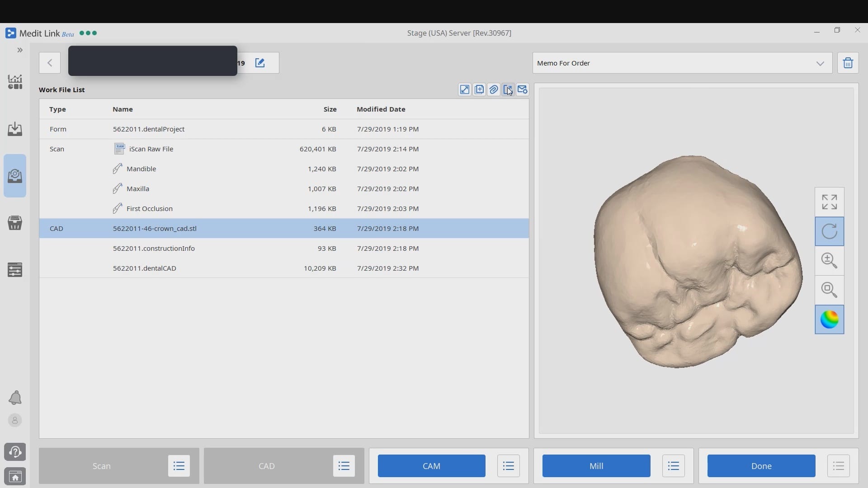Click the download/export file icon
The width and height of the screenshot is (868, 488).
point(508,89)
